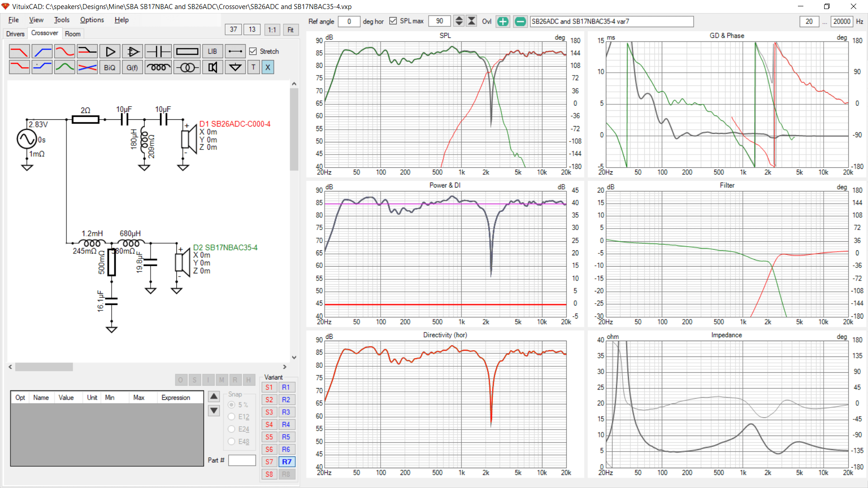Store variant with S1 button
This screenshot has height=488, width=868.
click(x=269, y=387)
